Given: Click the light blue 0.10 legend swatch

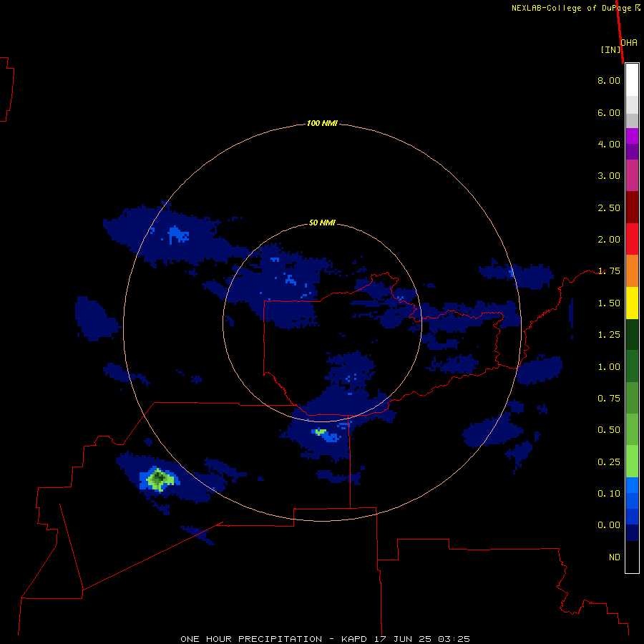Looking at the screenshot, I should tap(632, 485).
